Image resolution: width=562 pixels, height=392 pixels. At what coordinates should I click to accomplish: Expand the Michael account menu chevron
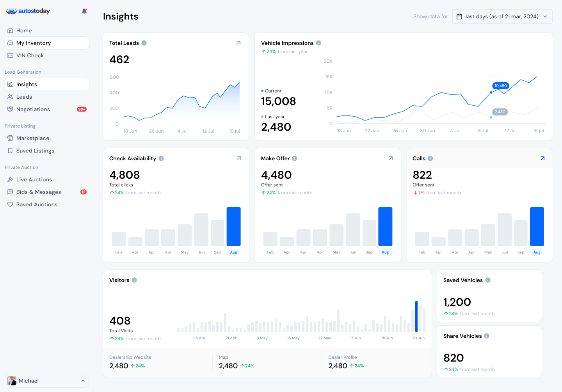coord(83,381)
